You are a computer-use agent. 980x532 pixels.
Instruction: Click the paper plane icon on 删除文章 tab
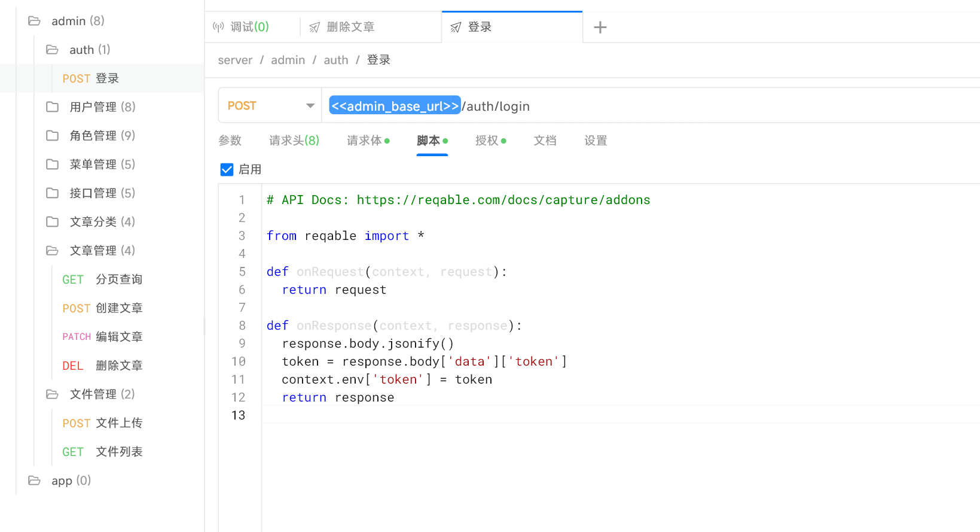(315, 28)
